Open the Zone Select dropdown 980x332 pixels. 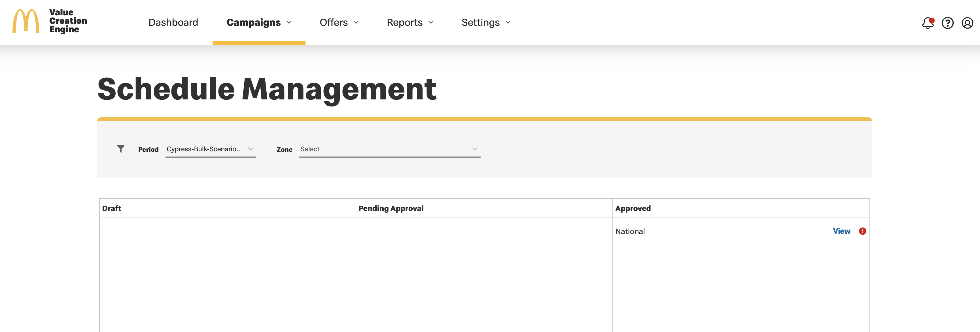pos(390,149)
